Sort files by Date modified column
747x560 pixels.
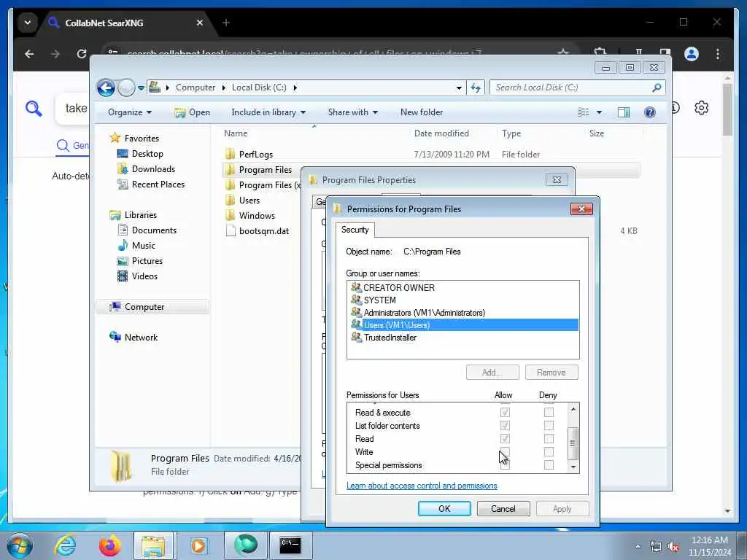441,134
